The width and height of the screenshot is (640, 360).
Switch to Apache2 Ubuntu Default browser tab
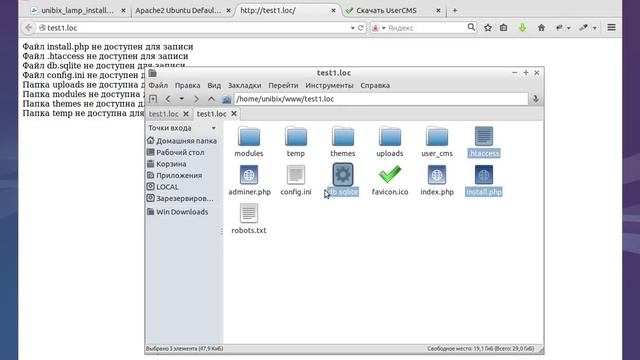(178, 11)
